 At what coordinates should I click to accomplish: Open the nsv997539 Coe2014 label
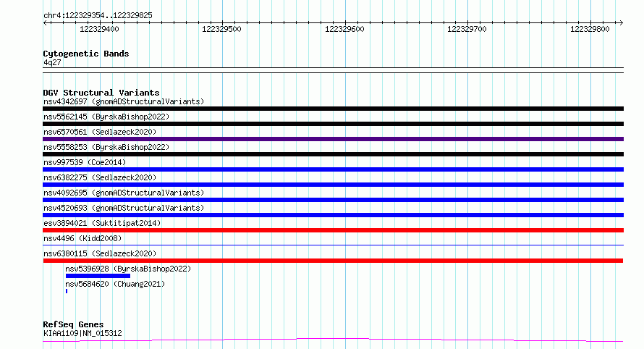[x=85, y=162]
